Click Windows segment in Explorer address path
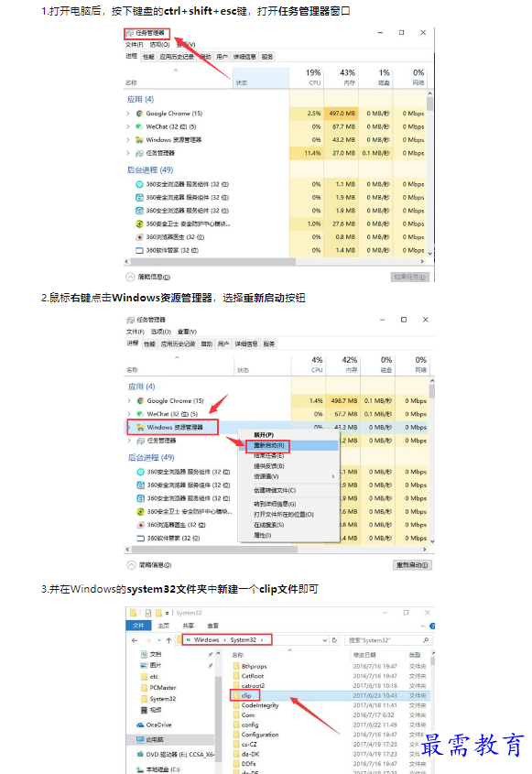Screen dimensions: 532x774 (206, 640)
